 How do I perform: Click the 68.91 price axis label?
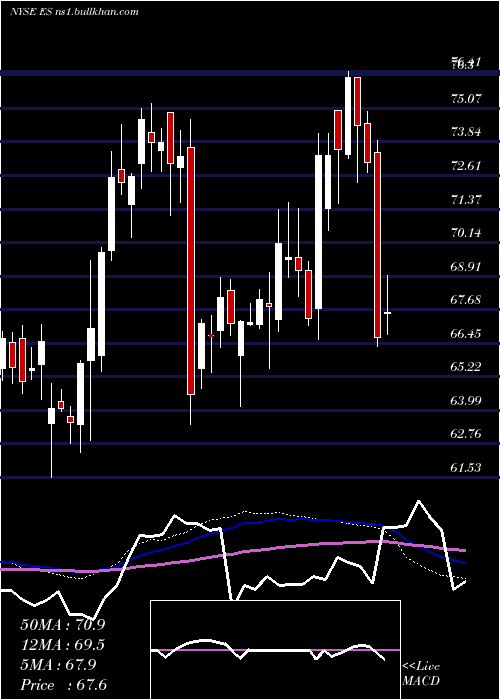click(467, 267)
